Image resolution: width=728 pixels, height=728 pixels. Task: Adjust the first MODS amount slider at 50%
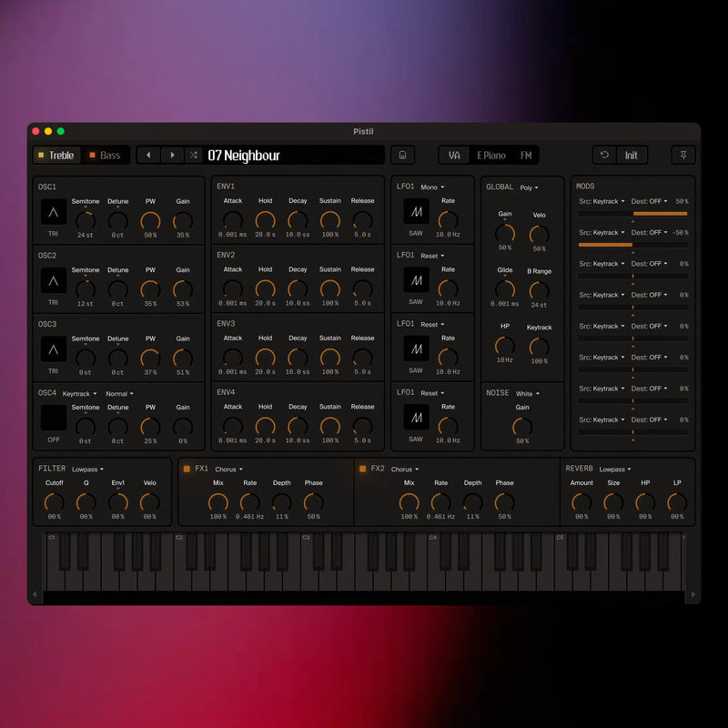pos(632,214)
